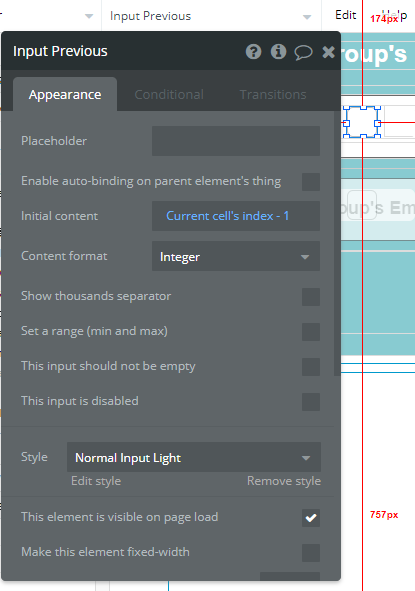Toggle 'This input is disabled' checkbox
Screen dimensions: 415x591
tap(311, 402)
